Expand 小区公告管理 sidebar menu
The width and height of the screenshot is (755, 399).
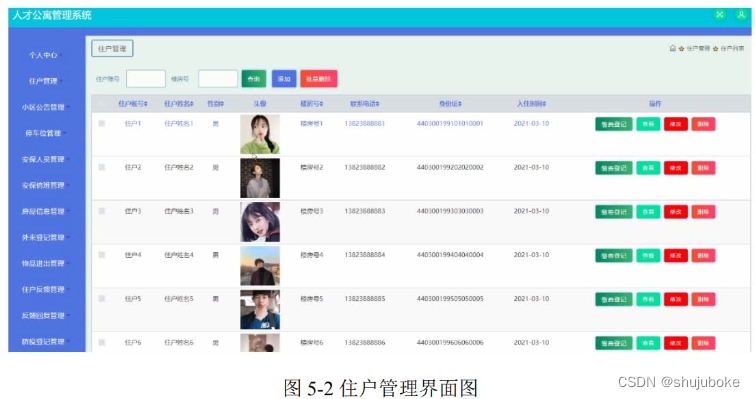(x=45, y=107)
